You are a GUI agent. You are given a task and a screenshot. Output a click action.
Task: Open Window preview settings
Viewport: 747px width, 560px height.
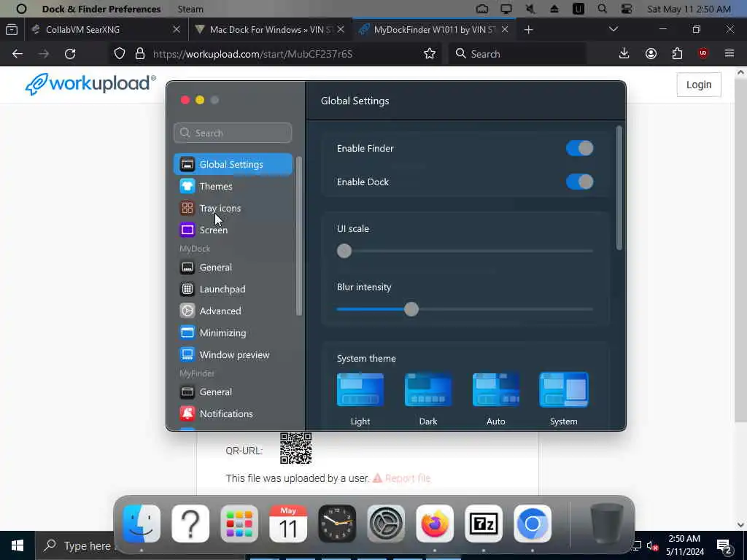[233, 355]
